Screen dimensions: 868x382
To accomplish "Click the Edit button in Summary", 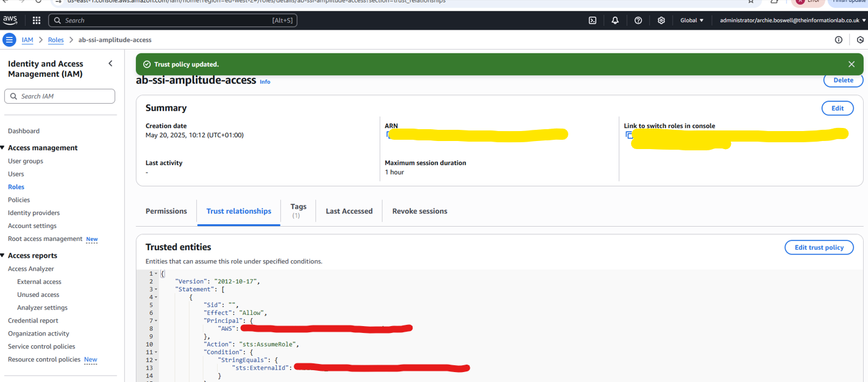I will 838,108.
